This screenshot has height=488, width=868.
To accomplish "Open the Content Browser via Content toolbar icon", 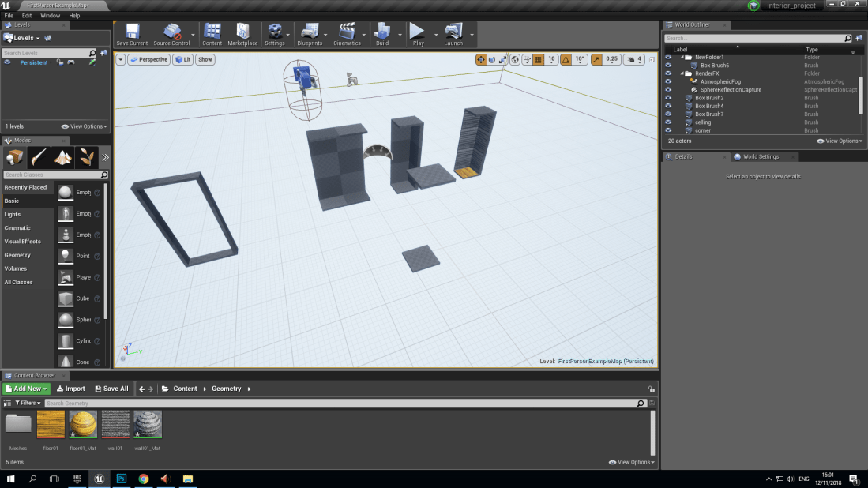I will pos(212,32).
